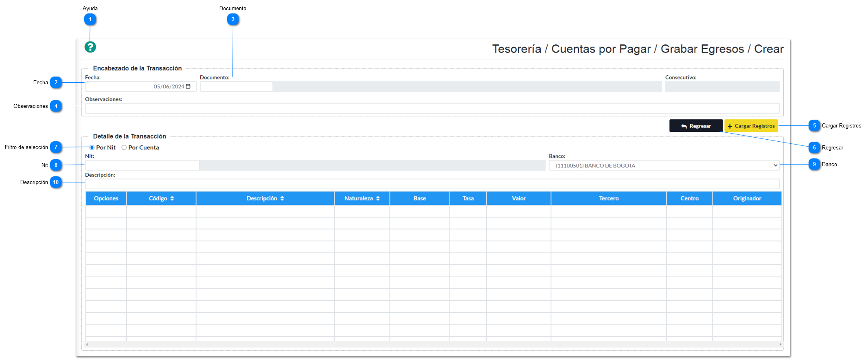Screen dimensions: 868x360
Task: Click the scrollbar's left arrow
Action: click(87, 344)
